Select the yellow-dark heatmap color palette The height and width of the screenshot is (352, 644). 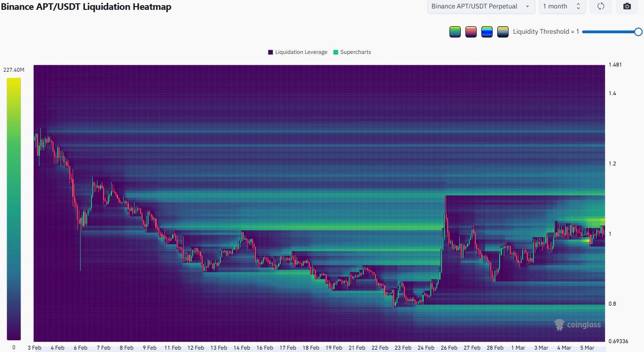coord(502,31)
